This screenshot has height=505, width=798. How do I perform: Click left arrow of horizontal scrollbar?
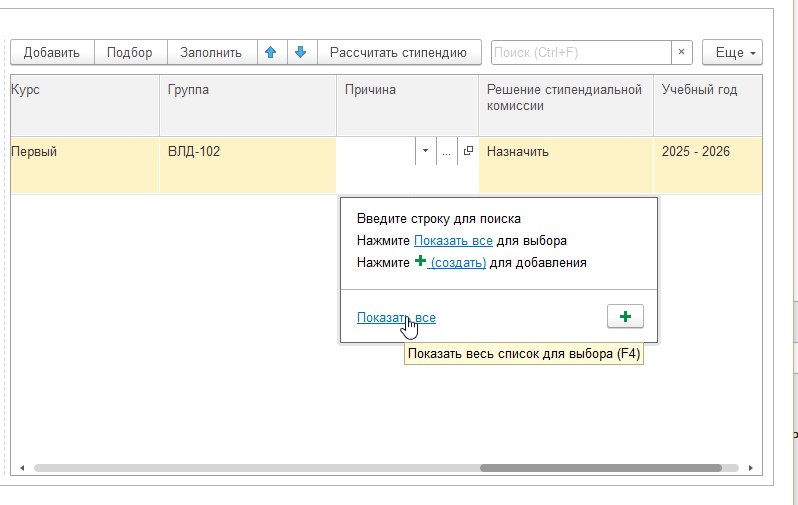click(x=22, y=468)
